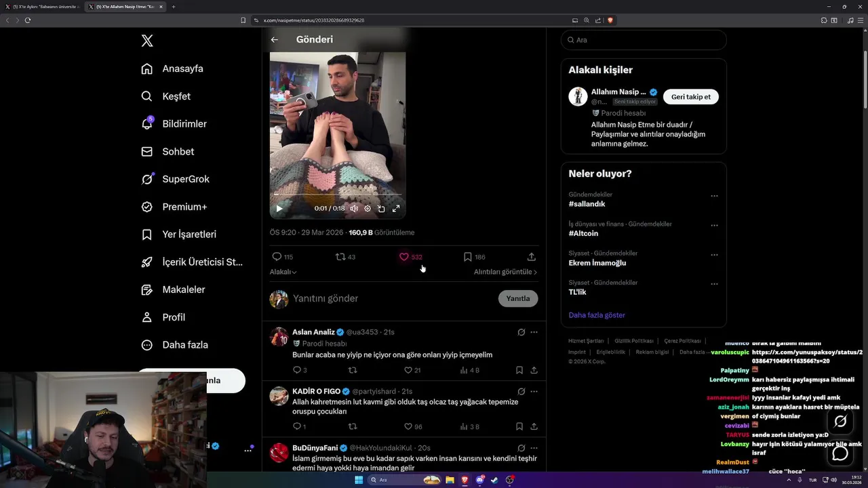Reload the page in the browser

[28, 20]
